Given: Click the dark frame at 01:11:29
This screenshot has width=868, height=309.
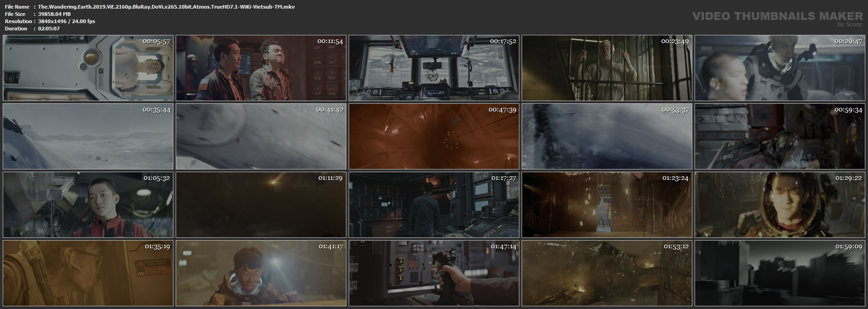Looking at the screenshot, I should 261,205.
